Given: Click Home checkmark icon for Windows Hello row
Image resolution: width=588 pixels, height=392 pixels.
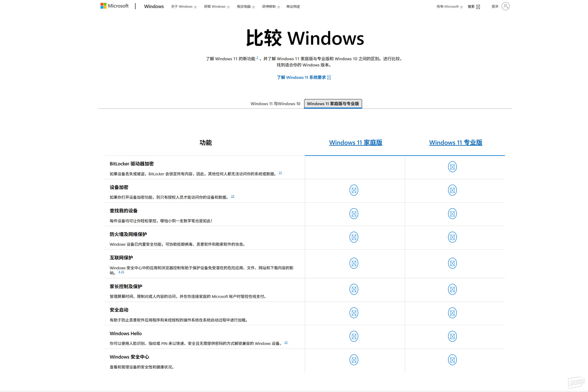Looking at the screenshot, I should (x=354, y=336).
